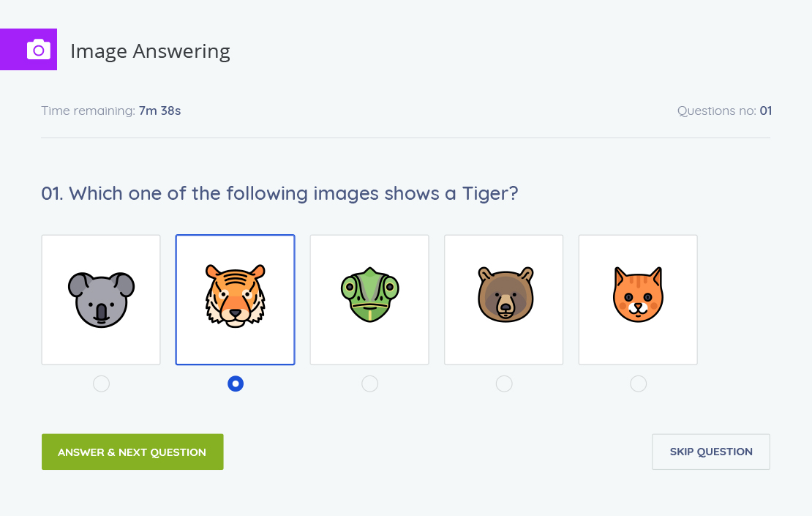
Task: Click the koala face icon
Action: [101, 299]
